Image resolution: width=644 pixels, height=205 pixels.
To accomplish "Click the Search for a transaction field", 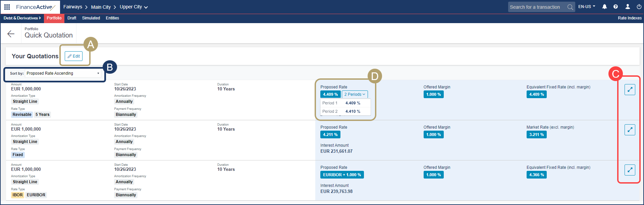I will pyautogui.click(x=536, y=7).
